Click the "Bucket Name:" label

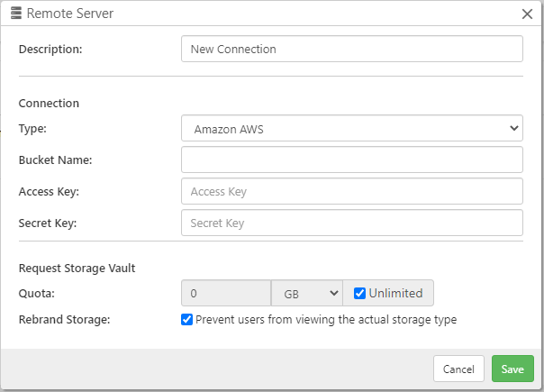click(56, 160)
